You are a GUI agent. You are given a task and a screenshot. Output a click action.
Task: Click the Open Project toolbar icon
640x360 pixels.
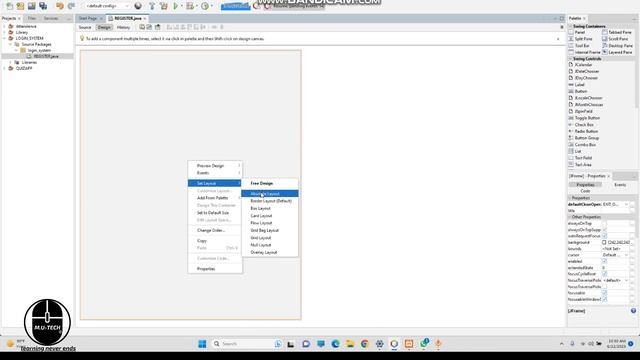pos(31,6)
